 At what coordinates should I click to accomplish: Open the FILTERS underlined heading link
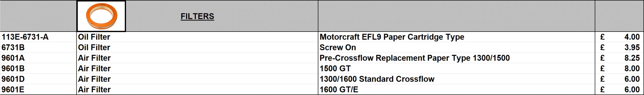(x=197, y=16)
